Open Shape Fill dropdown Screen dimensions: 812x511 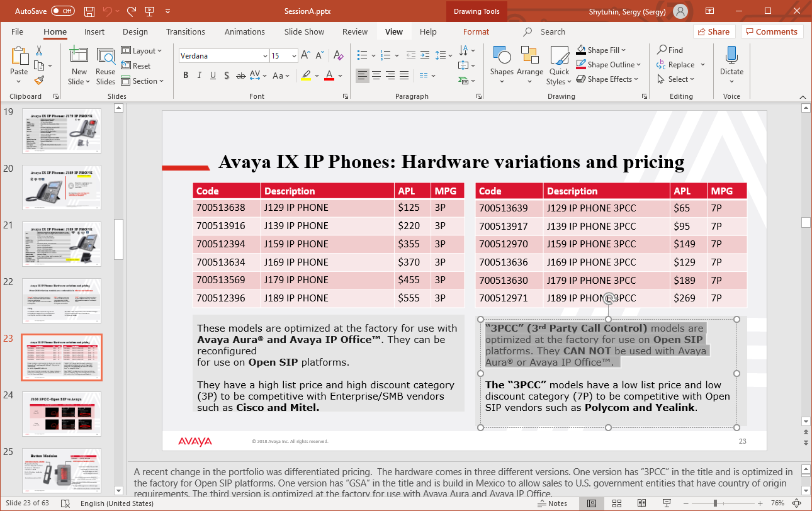(601, 50)
